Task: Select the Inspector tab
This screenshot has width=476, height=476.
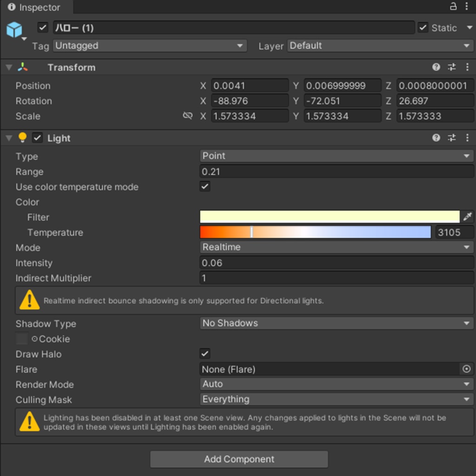Action: pyautogui.click(x=37, y=7)
